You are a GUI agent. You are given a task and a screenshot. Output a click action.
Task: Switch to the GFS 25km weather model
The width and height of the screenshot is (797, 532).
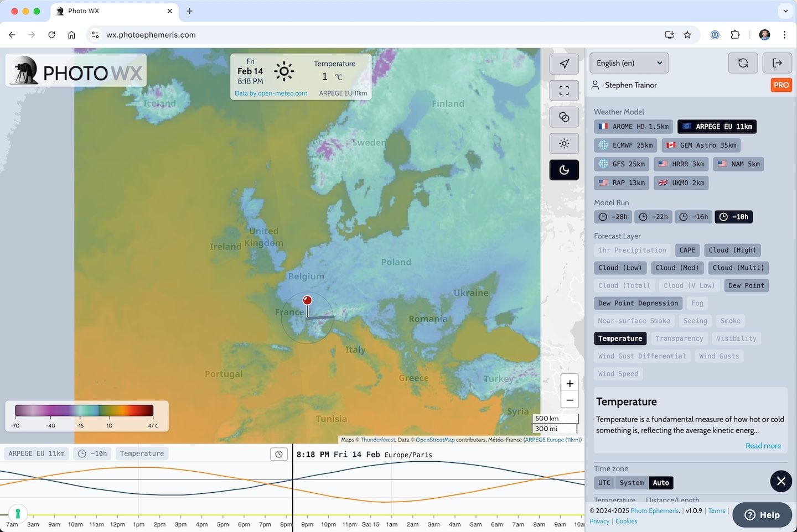622,164
